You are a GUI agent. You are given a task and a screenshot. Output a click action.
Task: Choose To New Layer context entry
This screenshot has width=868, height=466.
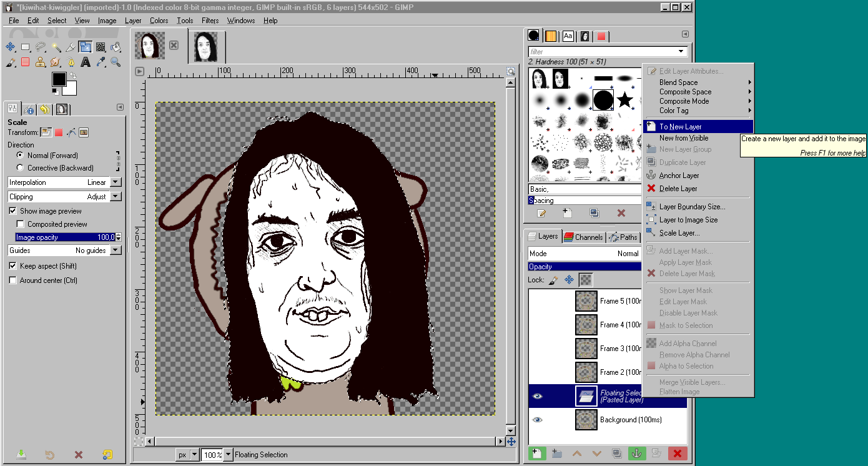pyautogui.click(x=698, y=126)
